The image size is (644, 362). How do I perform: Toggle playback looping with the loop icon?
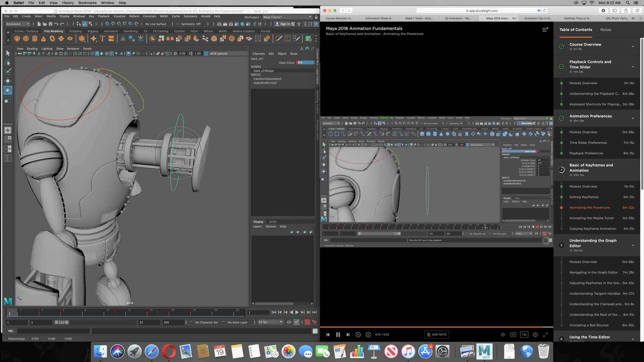coord(289,322)
